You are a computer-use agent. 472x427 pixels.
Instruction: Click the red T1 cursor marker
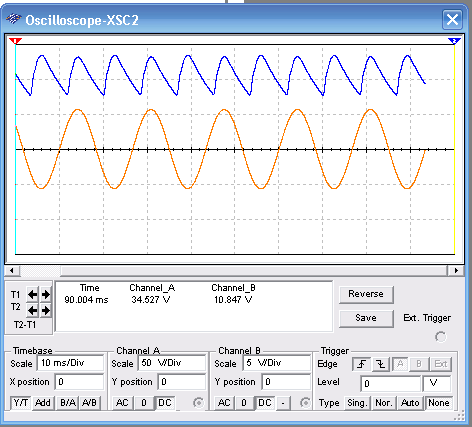(x=15, y=41)
